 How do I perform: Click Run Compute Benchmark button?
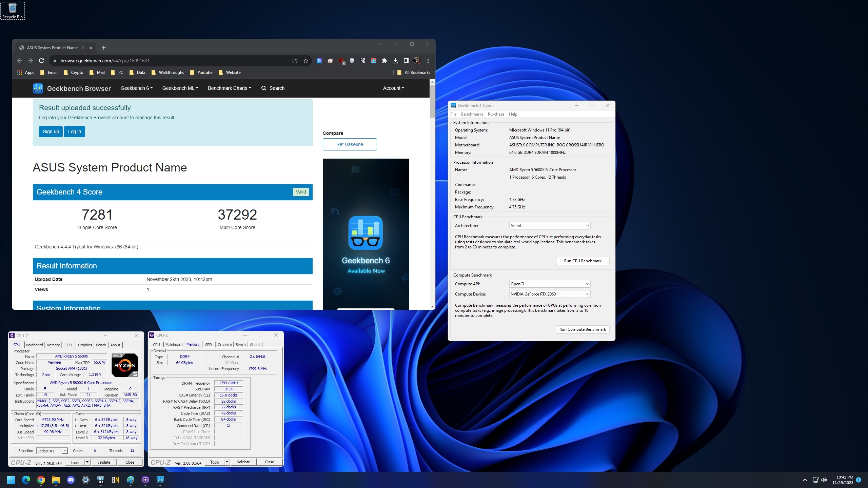[583, 329]
